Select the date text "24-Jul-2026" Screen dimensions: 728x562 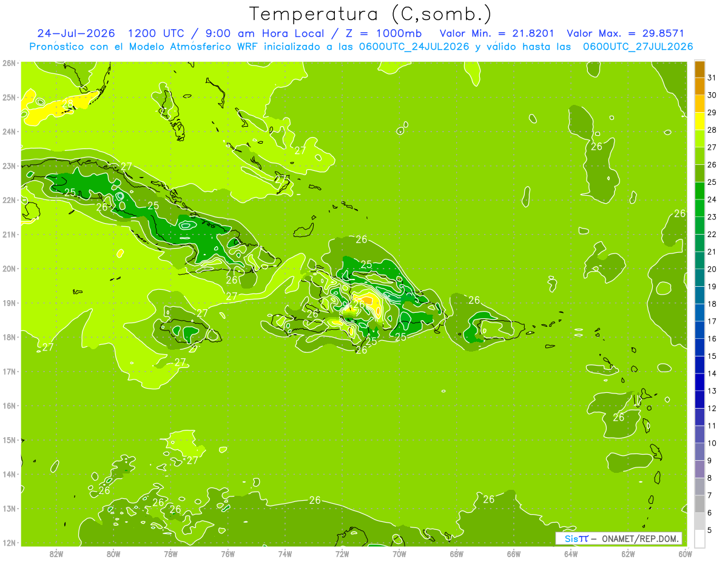(x=76, y=33)
